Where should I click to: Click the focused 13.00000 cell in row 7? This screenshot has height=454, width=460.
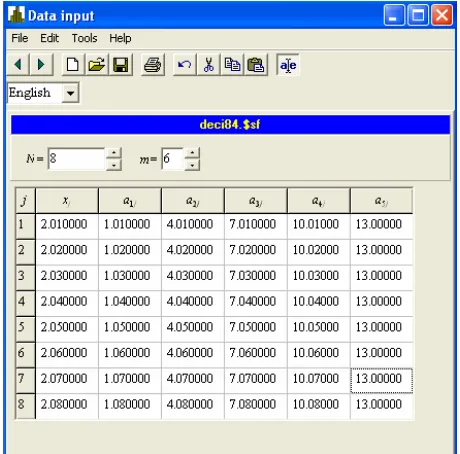(382, 380)
